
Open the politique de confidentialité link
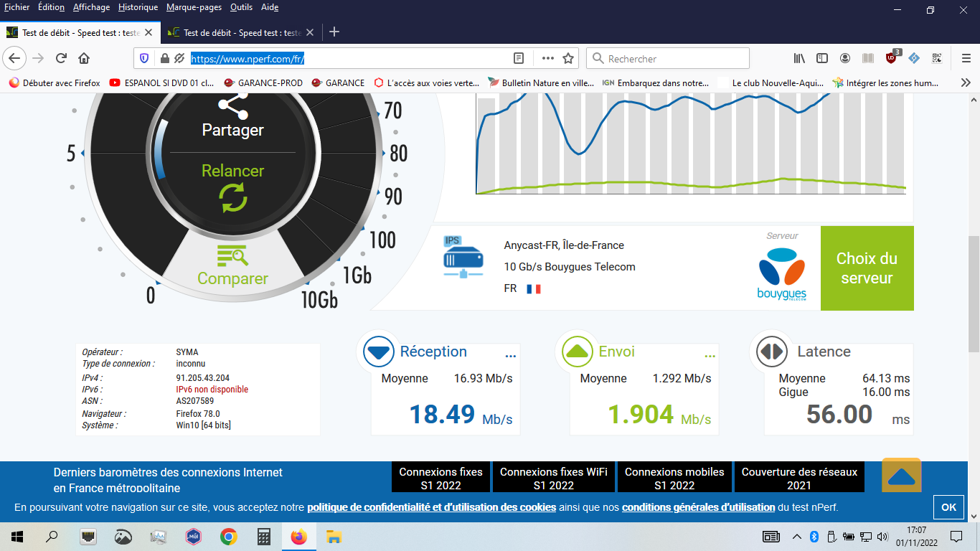(x=431, y=507)
